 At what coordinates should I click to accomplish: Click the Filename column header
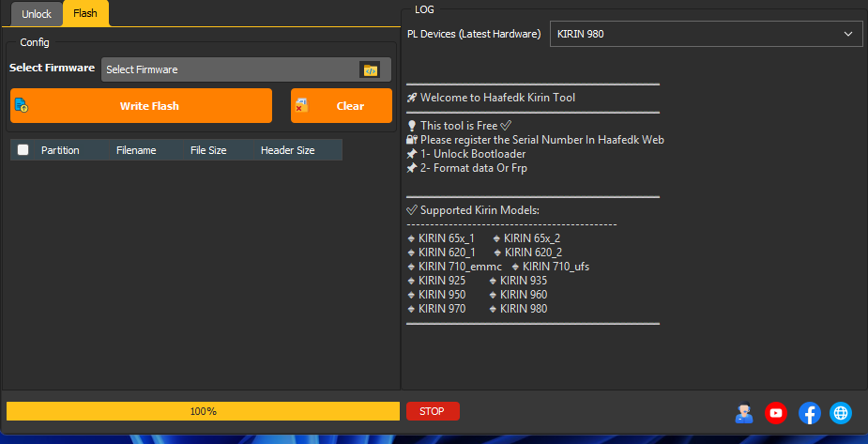point(136,150)
